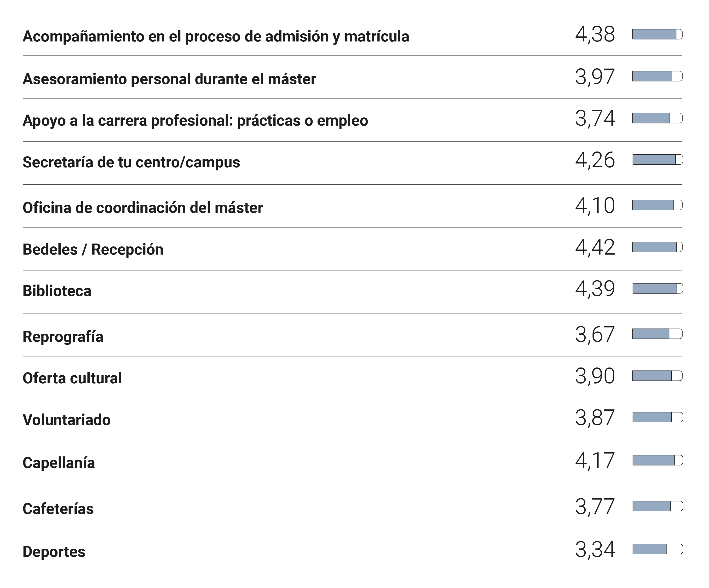The image size is (709, 588).
Task: Click the Bedeles / Recepción label
Action: tap(93, 250)
